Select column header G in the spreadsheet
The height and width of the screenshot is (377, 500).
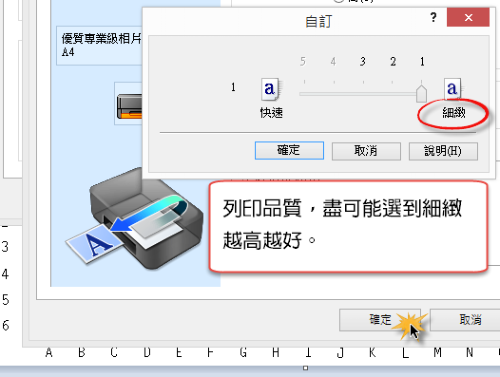pyautogui.click(x=243, y=352)
